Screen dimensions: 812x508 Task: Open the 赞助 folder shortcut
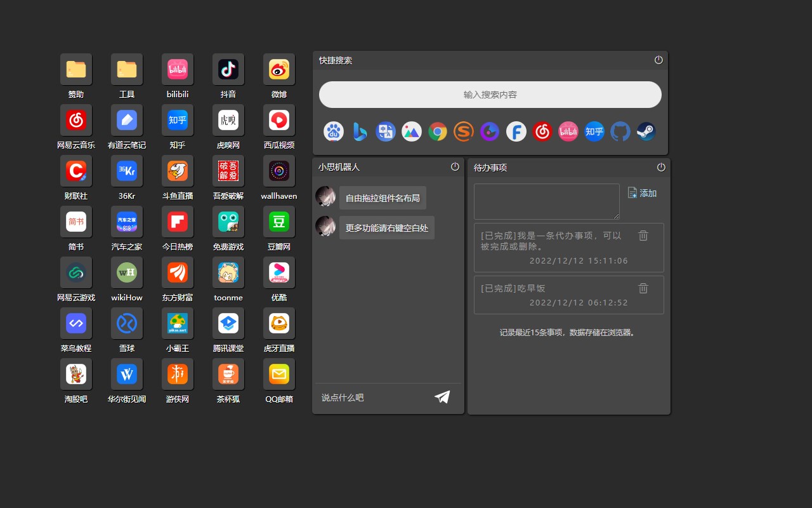click(x=76, y=69)
